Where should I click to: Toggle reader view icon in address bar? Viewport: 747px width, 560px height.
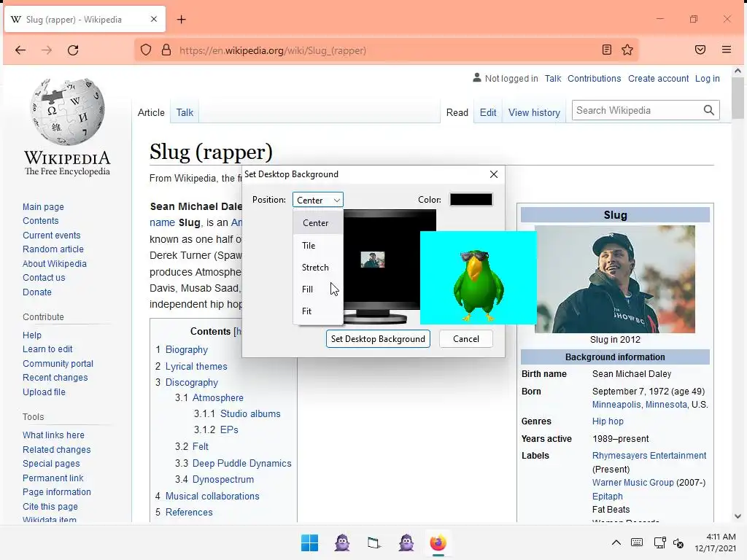coord(606,50)
